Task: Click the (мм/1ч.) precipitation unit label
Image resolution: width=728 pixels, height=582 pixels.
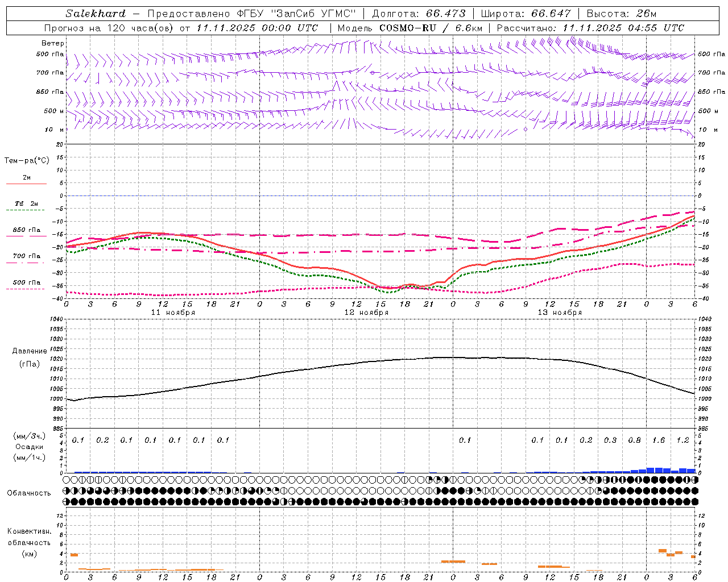Action: coord(30,458)
